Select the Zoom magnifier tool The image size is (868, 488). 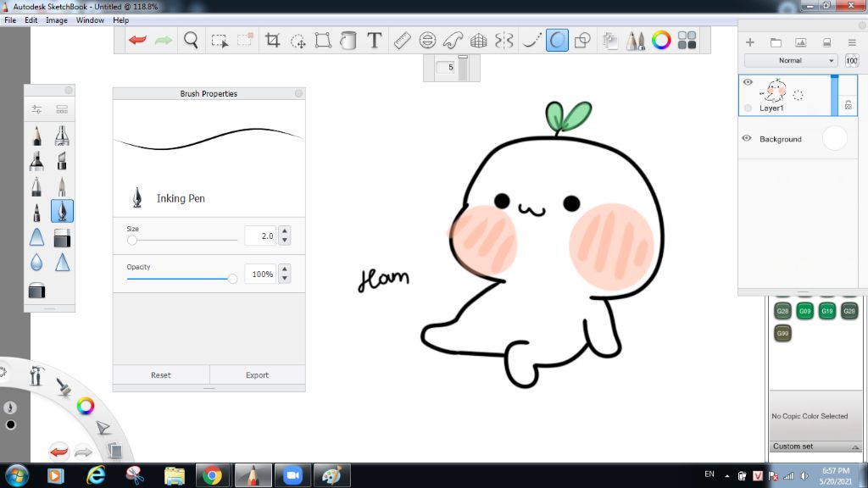(x=191, y=41)
